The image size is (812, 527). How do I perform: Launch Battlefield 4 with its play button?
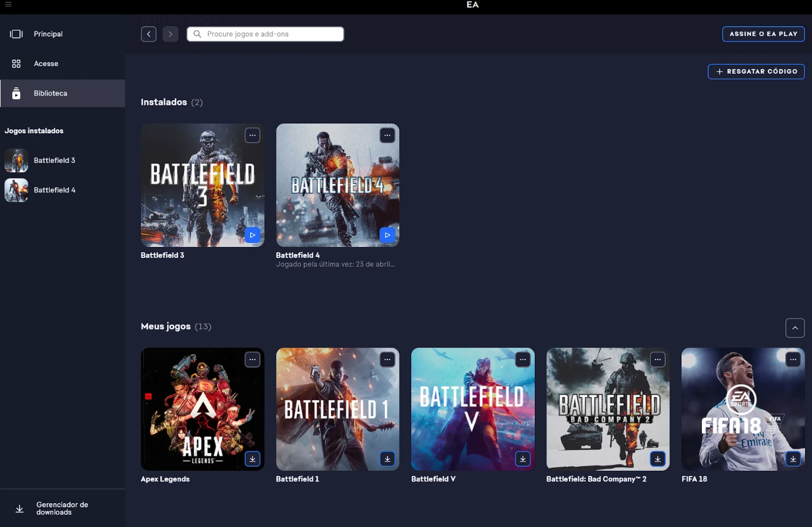click(x=387, y=235)
